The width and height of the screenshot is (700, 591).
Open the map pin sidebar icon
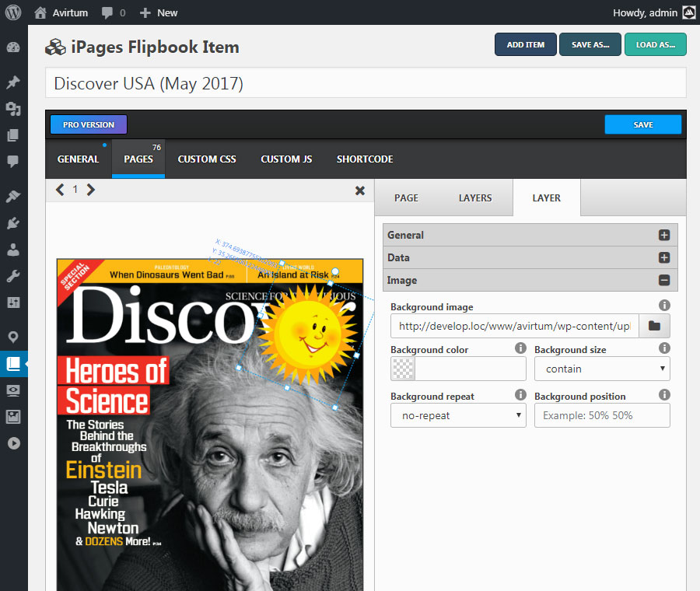click(x=13, y=337)
